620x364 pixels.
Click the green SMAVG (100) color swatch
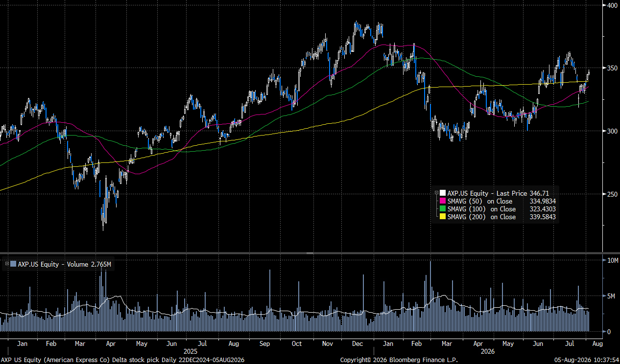443,209
